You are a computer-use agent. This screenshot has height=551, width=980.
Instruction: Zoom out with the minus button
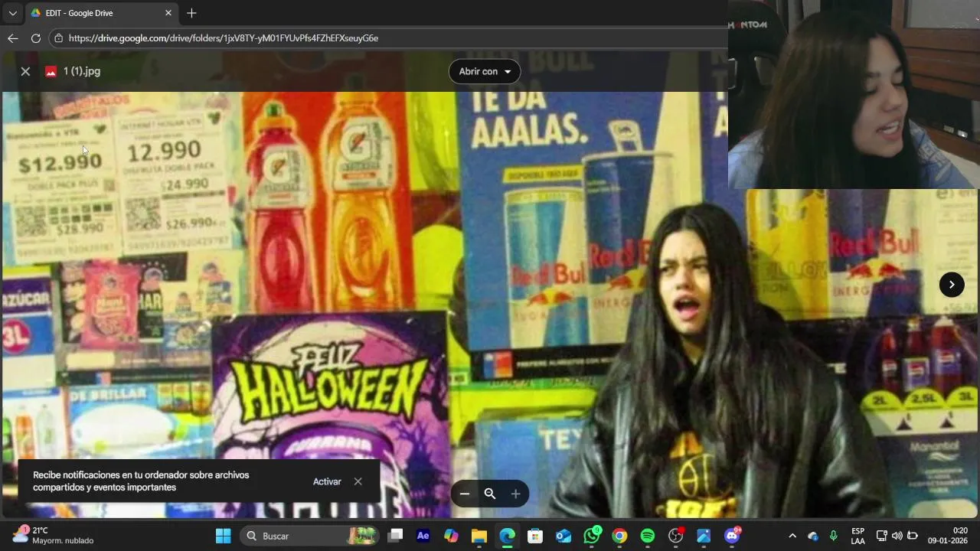(x=465, y=494)
